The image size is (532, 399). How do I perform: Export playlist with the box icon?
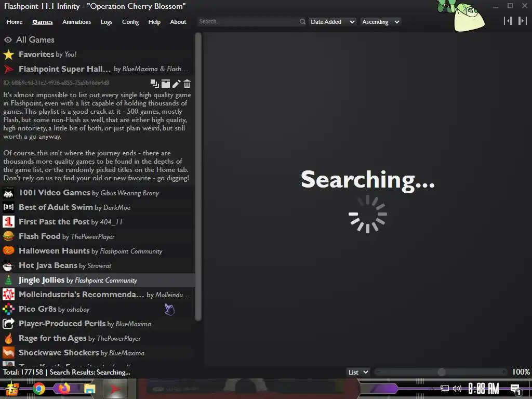[x=166, y=84]
